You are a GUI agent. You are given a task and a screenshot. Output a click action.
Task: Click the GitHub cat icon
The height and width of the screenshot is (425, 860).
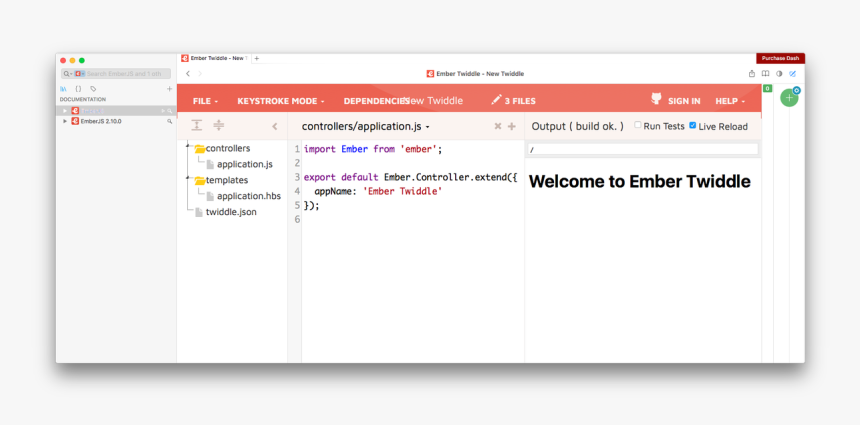656,100
